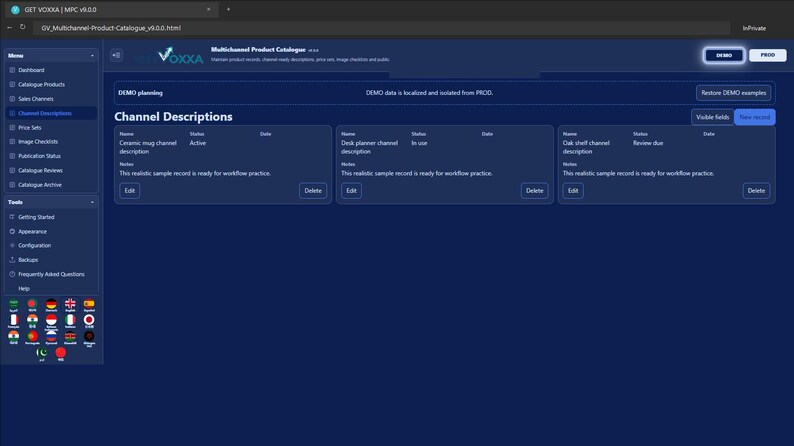
Task: Switch language with the Bangladesh flag
Action: [32, 305]
